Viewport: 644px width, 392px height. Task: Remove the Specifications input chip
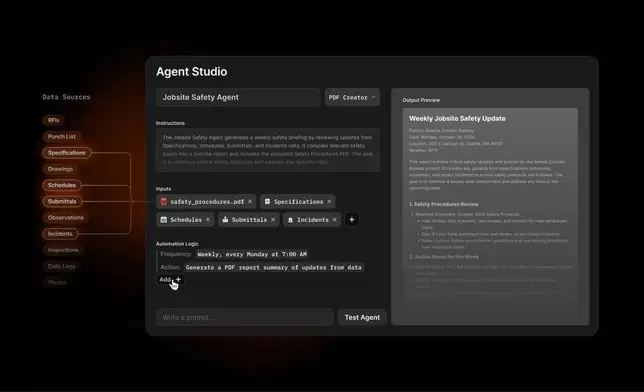[329, 201]
